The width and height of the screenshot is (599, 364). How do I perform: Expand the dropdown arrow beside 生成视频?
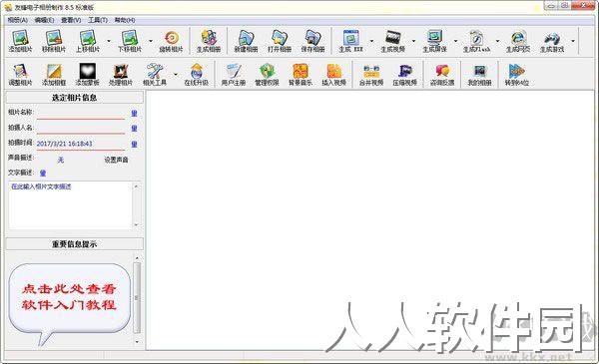pyautogui.click(x=413, y=41)
